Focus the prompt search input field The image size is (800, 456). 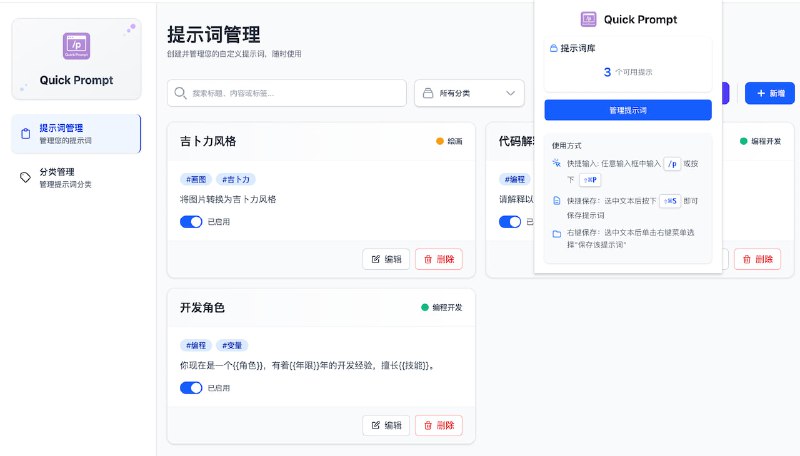click(x=295, y=93)
